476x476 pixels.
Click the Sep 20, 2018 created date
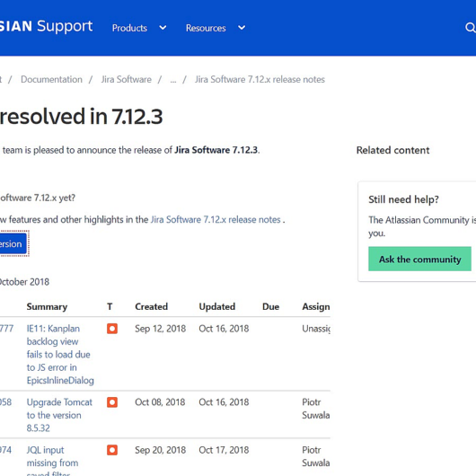pos(160,450)
